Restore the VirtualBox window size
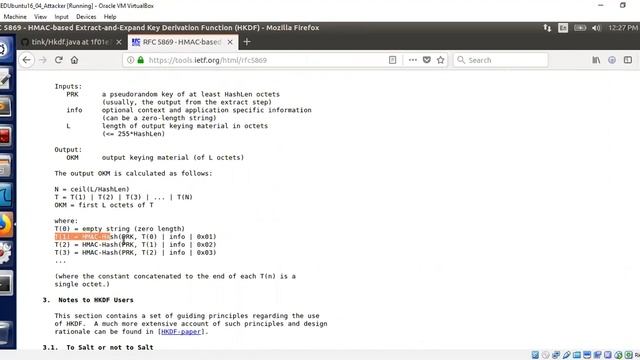Screen dimensions: 640x360 622,5
